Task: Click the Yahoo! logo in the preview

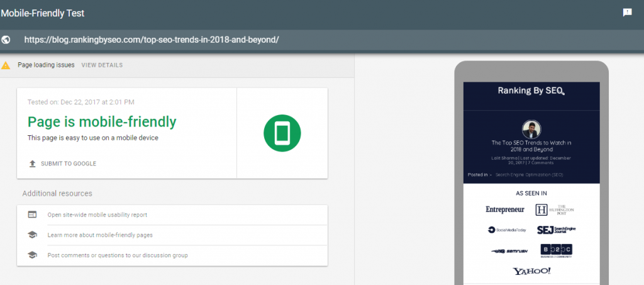Action: tap(531, 271)
